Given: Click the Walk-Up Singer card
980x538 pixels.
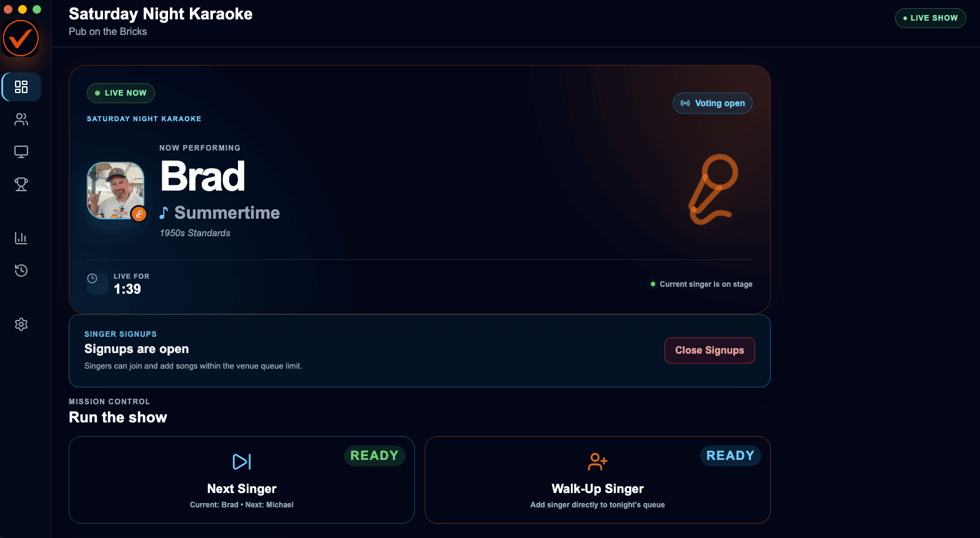Looking at the screenshot, I should (x=598, y=480).
